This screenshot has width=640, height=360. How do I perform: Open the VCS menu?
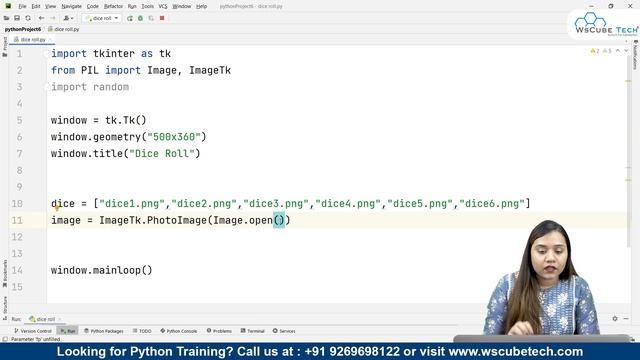coord(163,6)
